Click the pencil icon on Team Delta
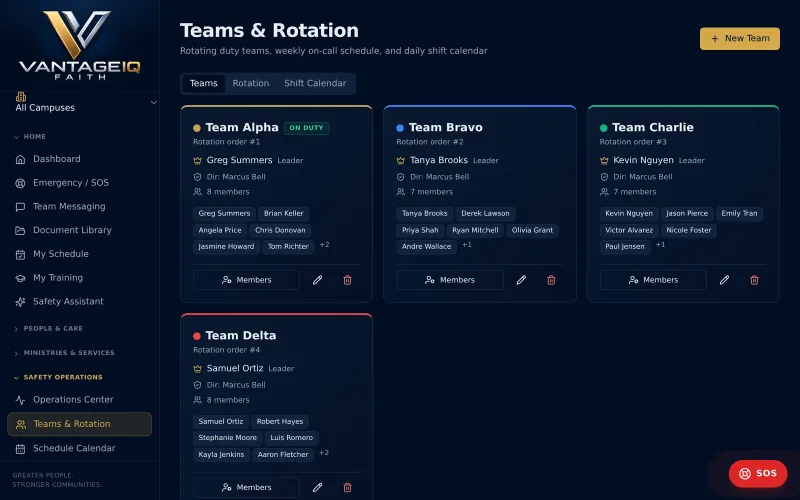800x500 pixels. [x=317, y=488]
